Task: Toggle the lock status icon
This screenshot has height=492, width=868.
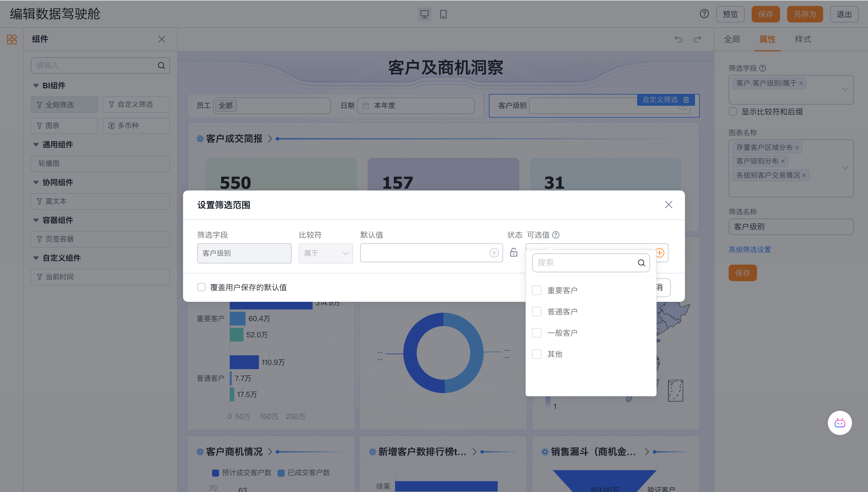Action: [x=514, y=253]
